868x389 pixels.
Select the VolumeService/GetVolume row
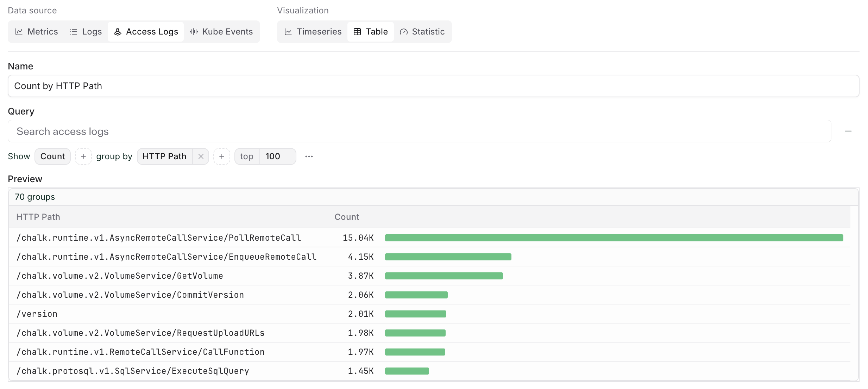[429, 276]
